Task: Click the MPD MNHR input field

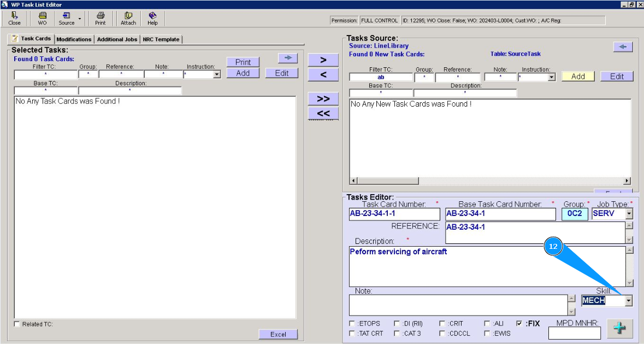Action: click(574, 333)
